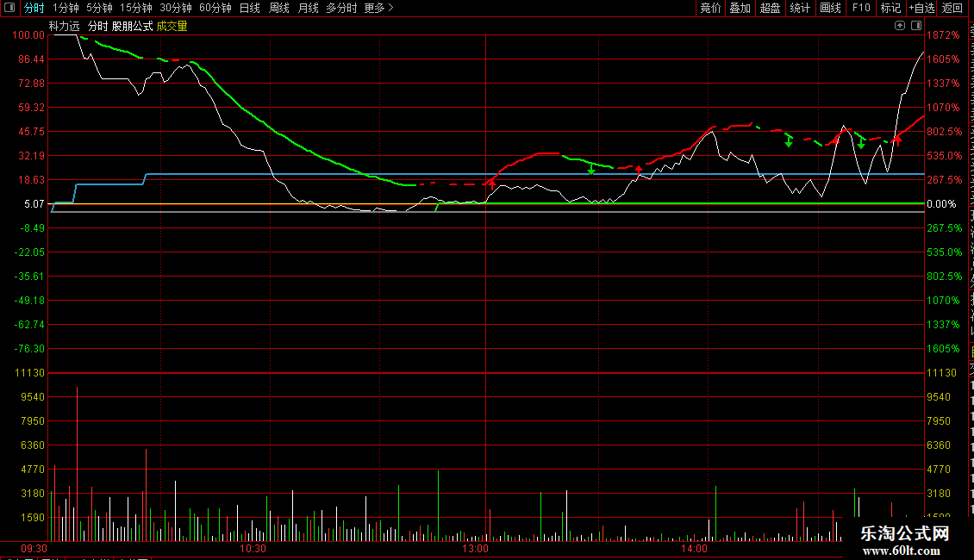Click the panel layout icon at top-left
The image size is (974, 560).
9,8
